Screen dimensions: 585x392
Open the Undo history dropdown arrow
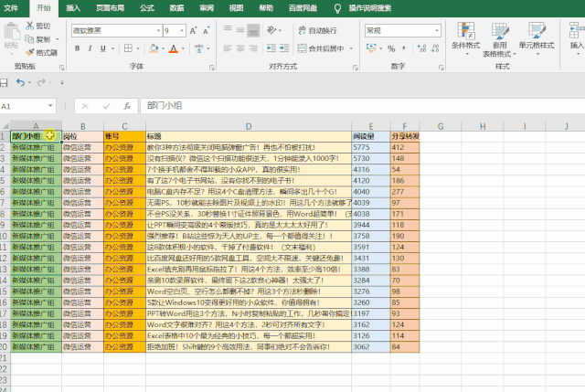point(29,82)
